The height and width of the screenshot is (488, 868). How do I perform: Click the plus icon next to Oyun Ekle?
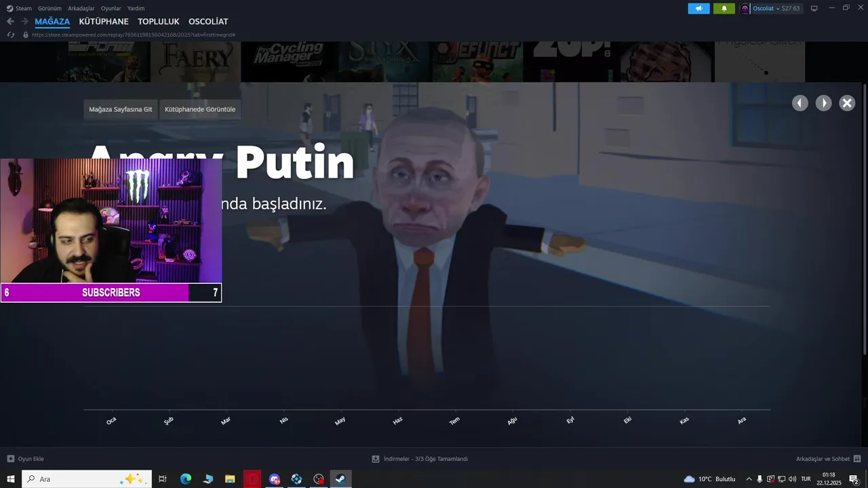[10, 459]
